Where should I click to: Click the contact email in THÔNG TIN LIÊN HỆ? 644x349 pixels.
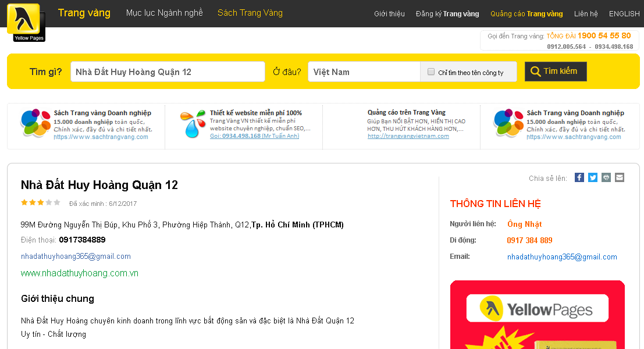pyautogui.click(x=562, y=257)
